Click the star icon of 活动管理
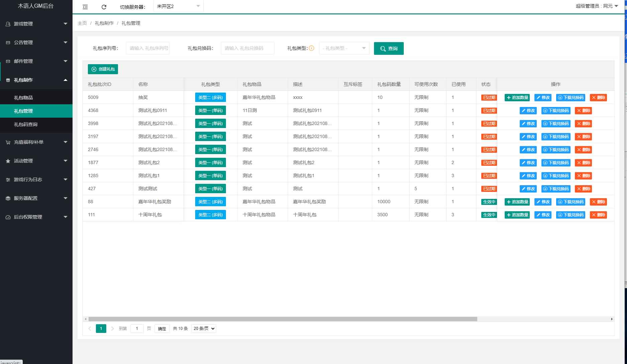Screen dimensions: 627x364 (8, 161)
